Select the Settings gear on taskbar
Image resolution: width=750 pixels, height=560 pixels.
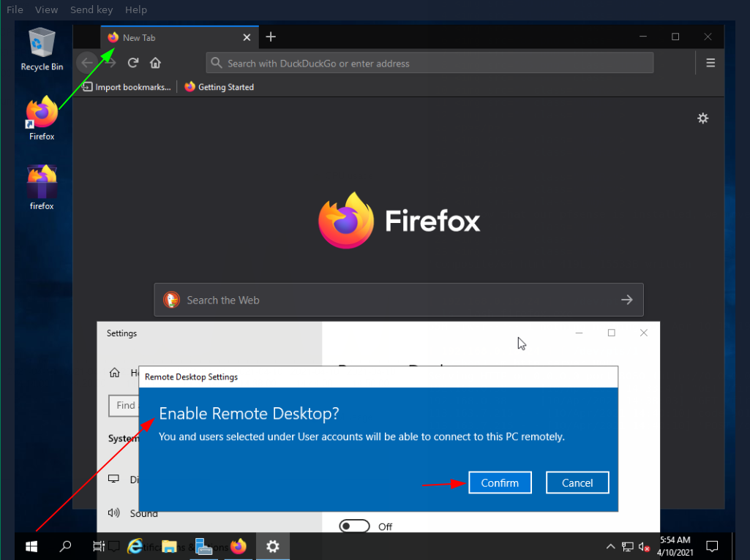(x=273, y=546)
